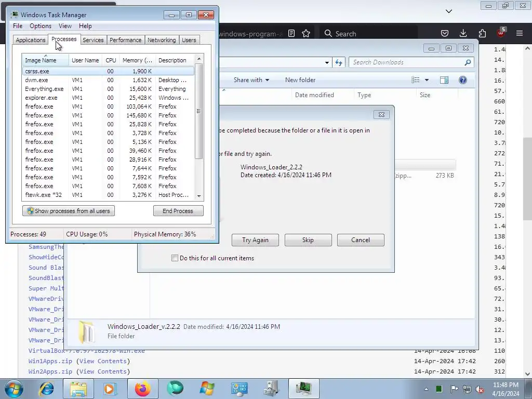
Task: Click the Windows flag taskbar icon
Action: (x=207, y=389)
